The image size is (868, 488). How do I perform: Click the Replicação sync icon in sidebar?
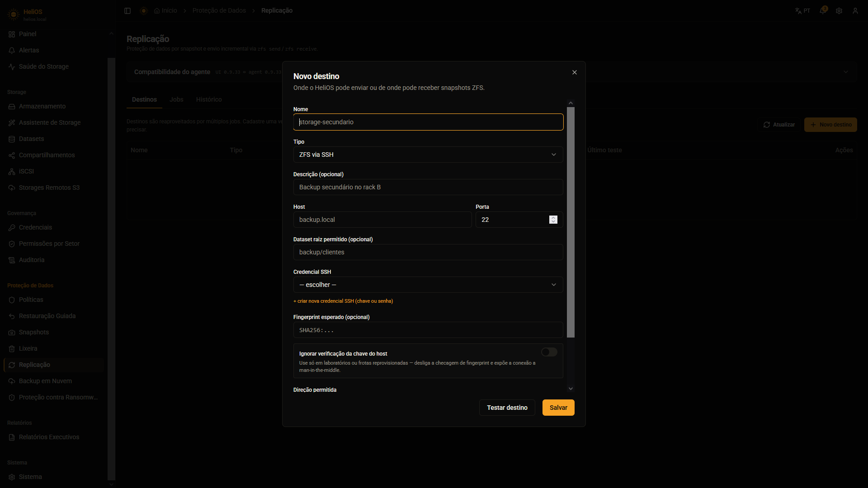(x=12, y=365)
